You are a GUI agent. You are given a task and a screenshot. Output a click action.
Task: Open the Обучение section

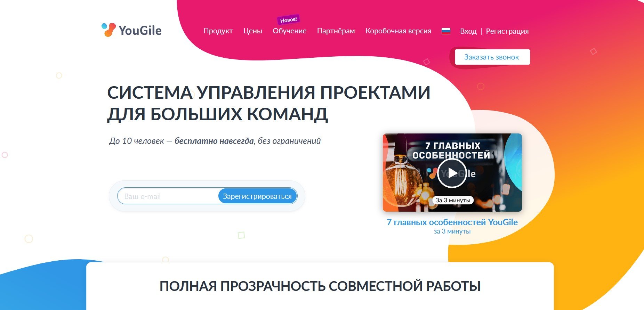(x=290, y=31)
